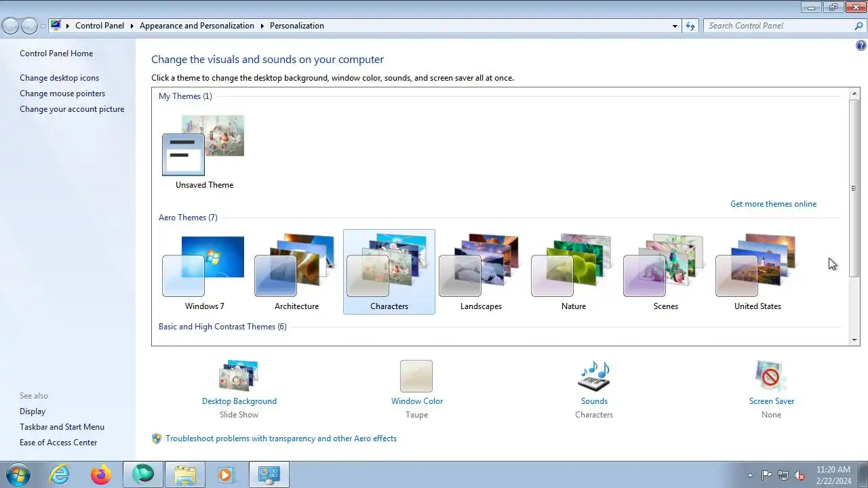
Task: Click Personalization in the address breadcrumb
Action: 297,26
